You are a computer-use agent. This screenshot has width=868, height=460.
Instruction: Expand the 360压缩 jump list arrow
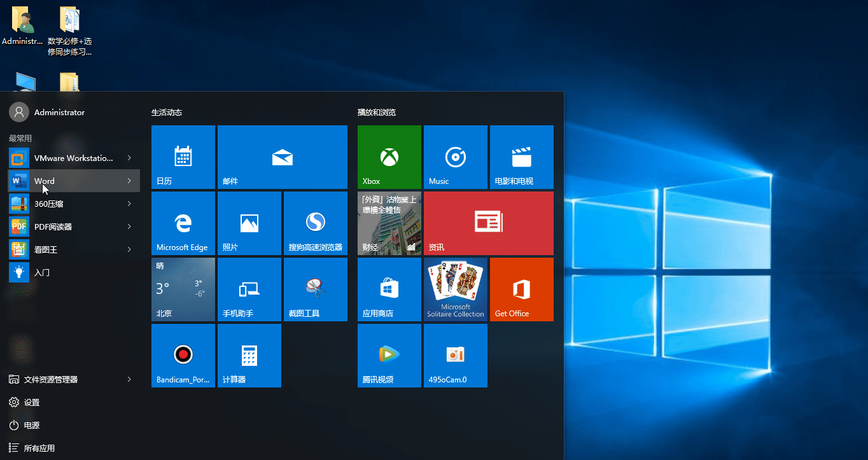click(129, 204)
